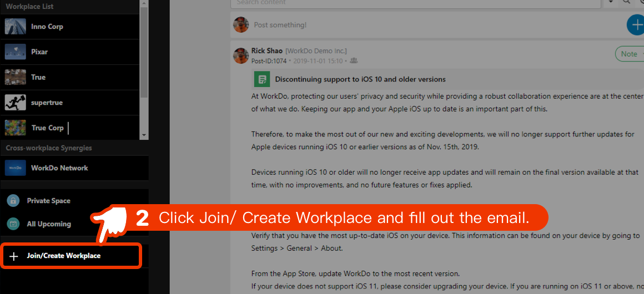The width and height of the screenshot is (644, 294).
Task: Open the Inno Corp workplace
Action: [x=70, y=27]
